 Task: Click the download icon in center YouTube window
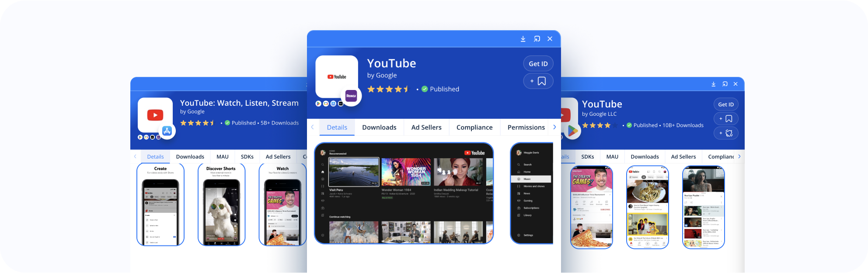click(523, 39)
